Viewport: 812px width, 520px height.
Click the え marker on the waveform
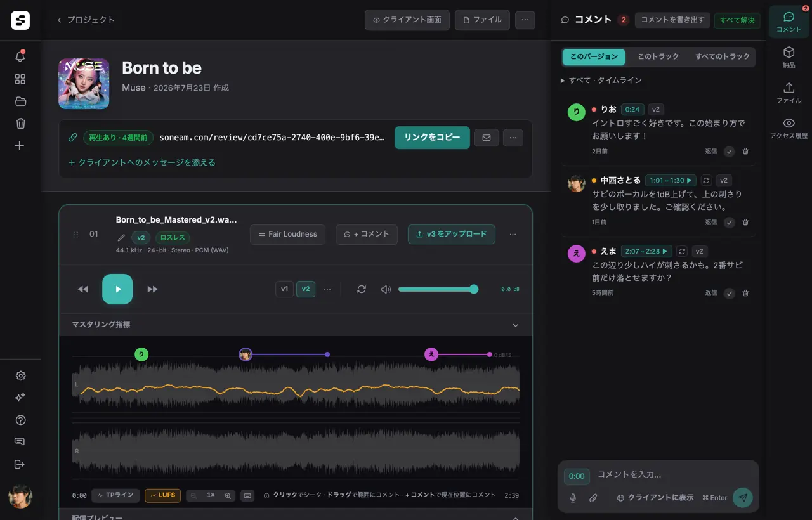coord(431,354)
